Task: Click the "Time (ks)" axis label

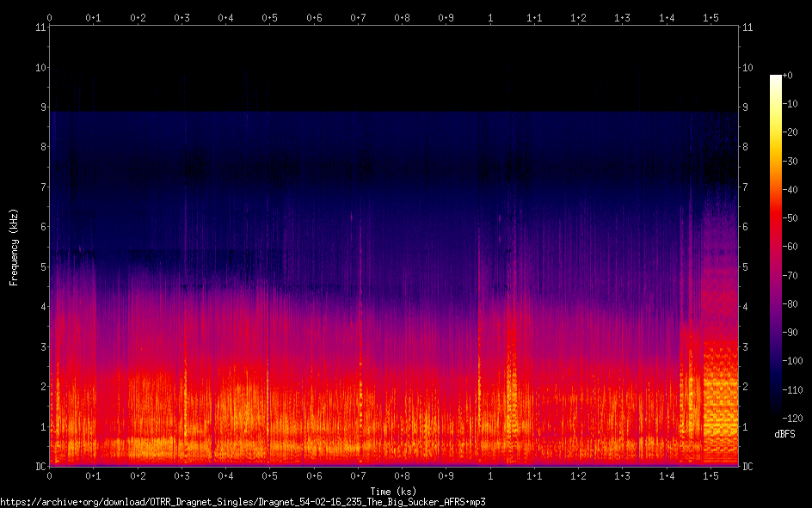Action: [x=394, y=491]
